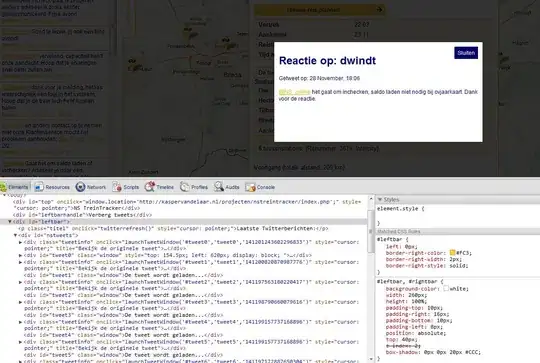Show the Console panel icon

pyautogui.click(x=250, y=187)
